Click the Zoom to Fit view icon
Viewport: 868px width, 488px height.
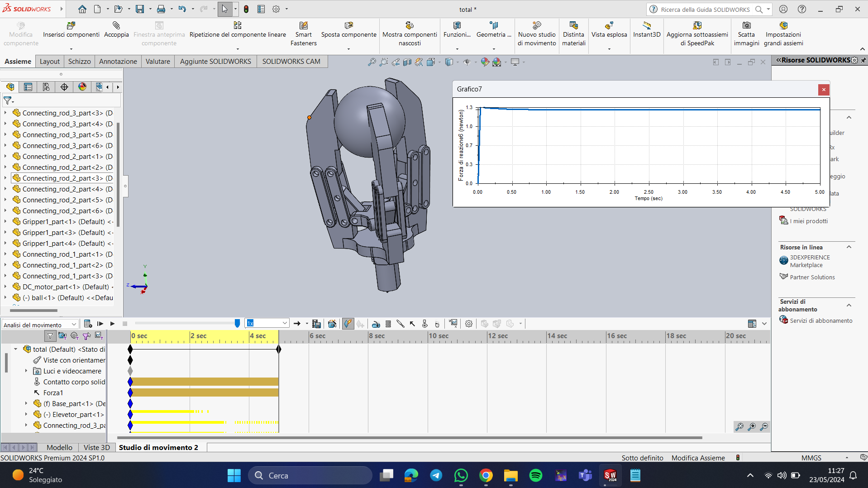point(372,62)
